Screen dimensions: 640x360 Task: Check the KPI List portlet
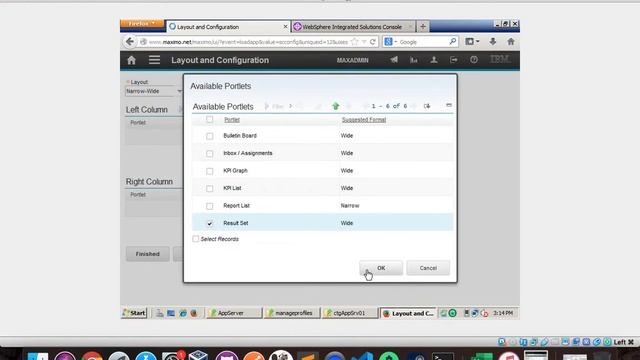click(209, 189)
